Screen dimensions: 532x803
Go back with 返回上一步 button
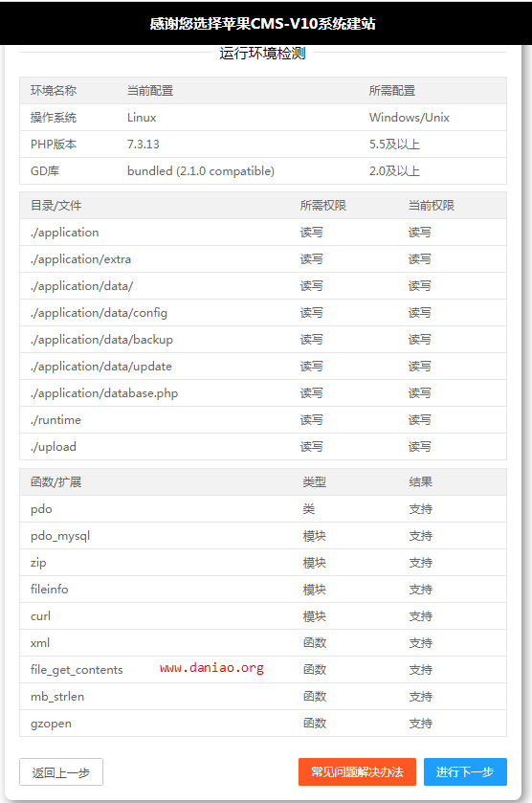pos(61,771)
